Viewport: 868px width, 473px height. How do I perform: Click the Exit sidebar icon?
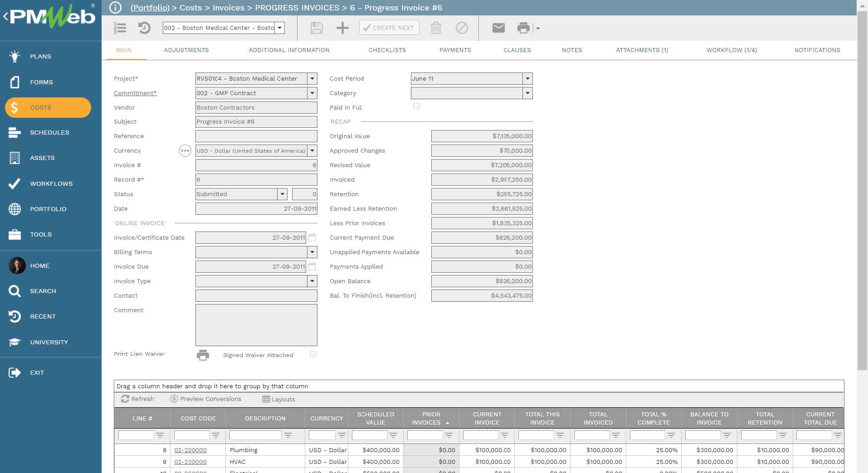tap(15, 372)
